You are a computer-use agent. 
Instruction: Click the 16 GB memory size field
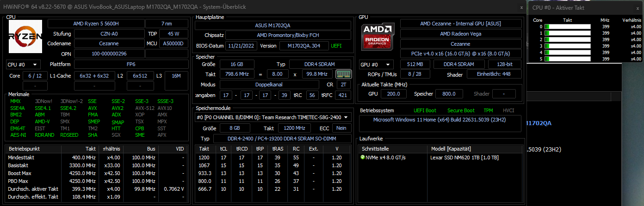236,64
